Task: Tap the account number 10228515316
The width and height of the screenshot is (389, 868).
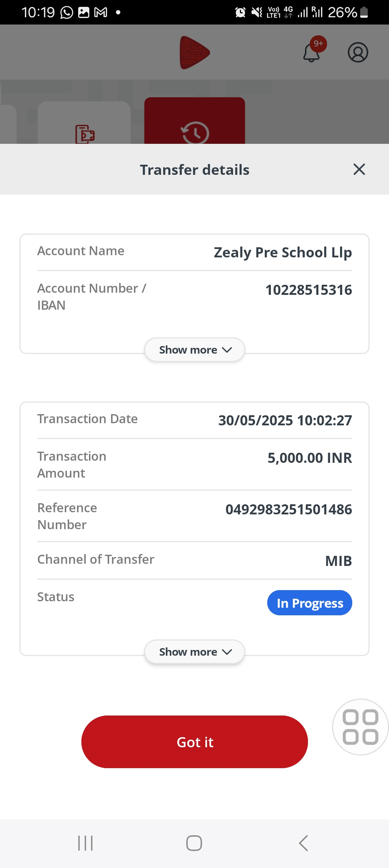Action: (308, 290)
